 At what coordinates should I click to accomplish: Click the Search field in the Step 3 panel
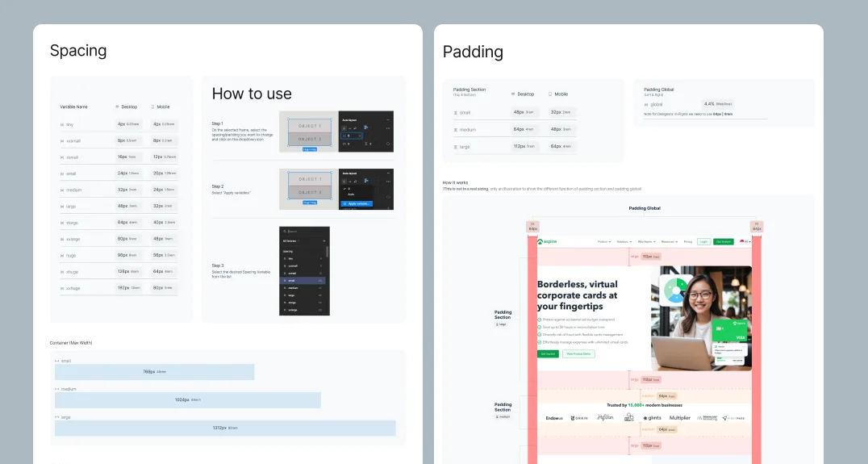304,232
